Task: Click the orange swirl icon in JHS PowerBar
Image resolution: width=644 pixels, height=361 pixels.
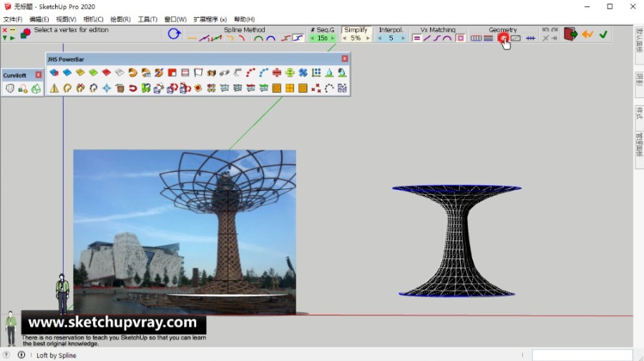Action: 132,73
